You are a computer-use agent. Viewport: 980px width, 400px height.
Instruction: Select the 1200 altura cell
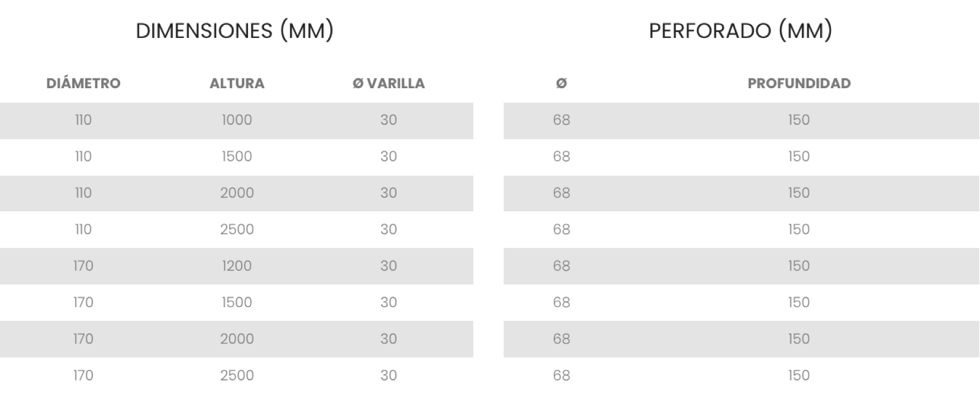tap(237, 266)
